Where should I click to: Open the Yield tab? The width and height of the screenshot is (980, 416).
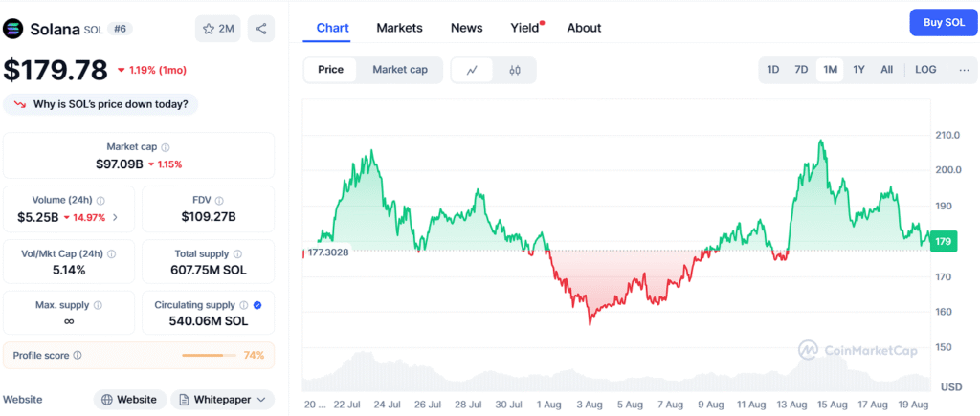click(524, 28)
